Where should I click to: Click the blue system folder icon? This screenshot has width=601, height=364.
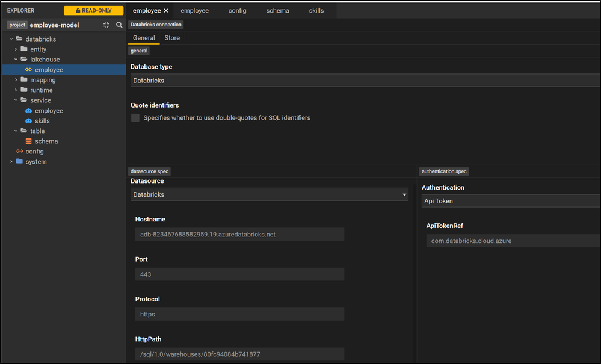tap(19, 162)
